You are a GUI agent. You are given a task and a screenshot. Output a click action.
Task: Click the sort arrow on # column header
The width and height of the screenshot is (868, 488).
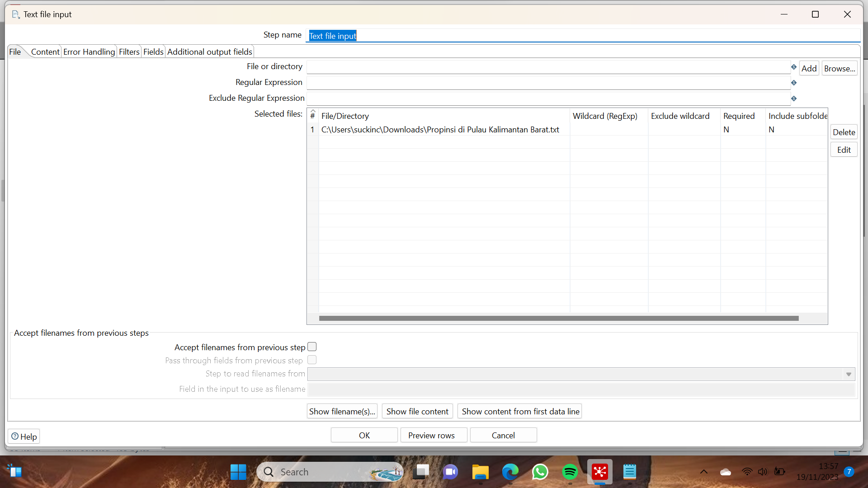(x=313, y=112)
